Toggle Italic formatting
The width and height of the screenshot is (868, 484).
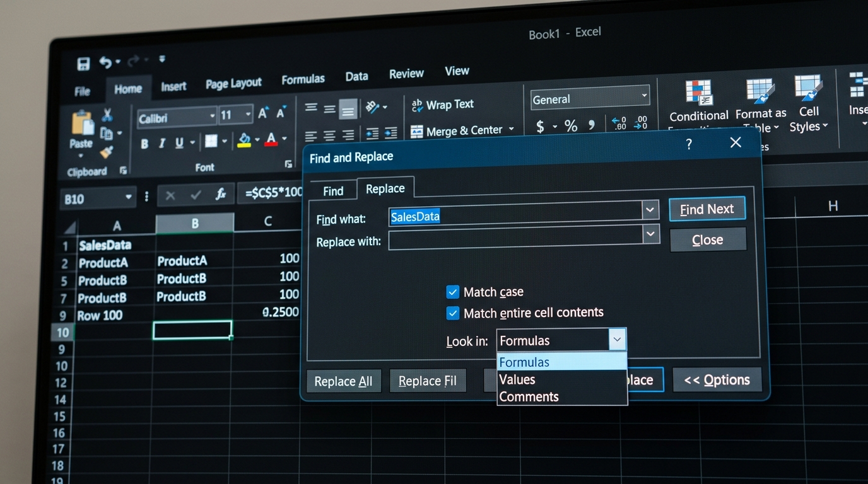[161, 143]
